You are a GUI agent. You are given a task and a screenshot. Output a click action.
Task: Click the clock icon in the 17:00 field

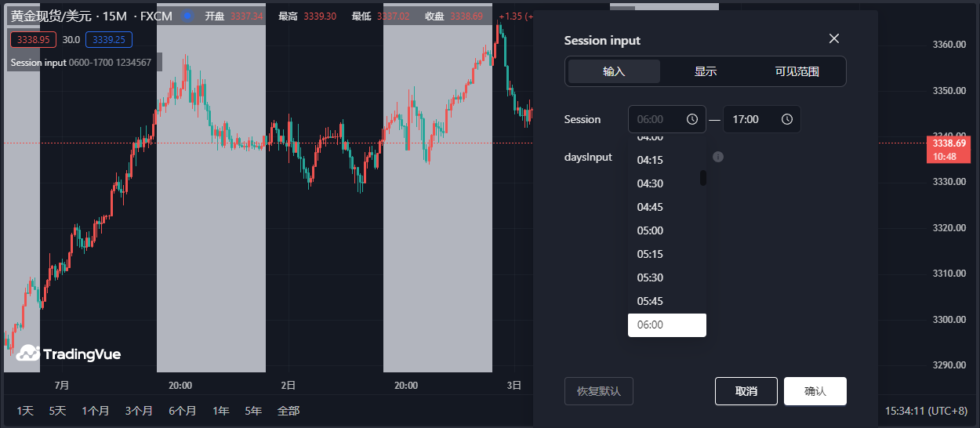click(786, 119)
